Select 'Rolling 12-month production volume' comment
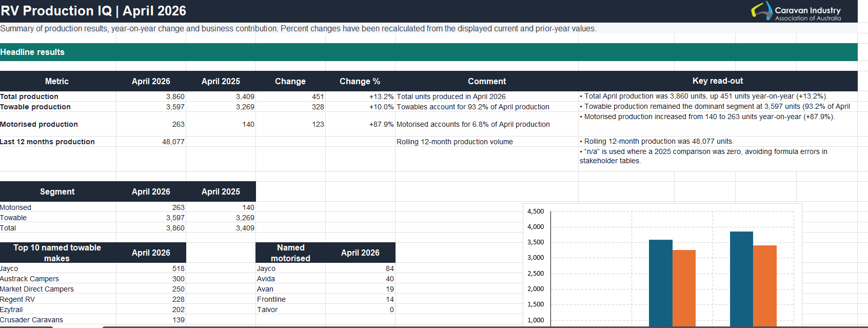Viewport: 868px width, 328px height. (455, 142)
